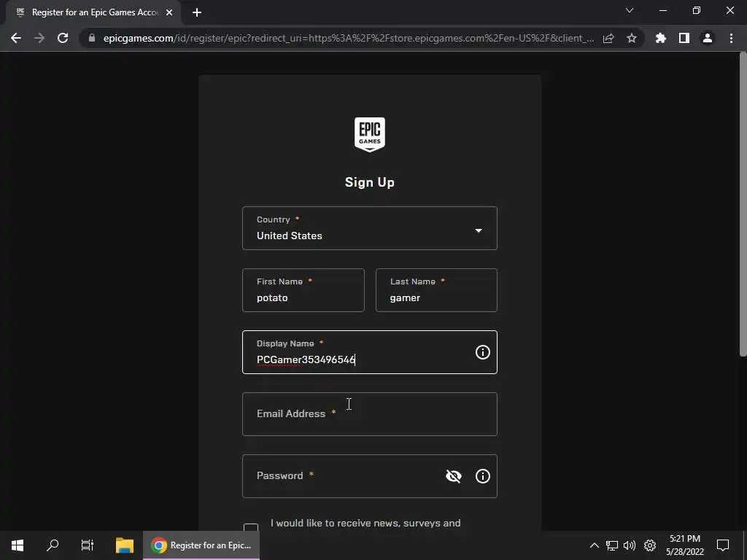Check the receive news and surveys box
This screenshot has width=747, height=560.
pos(251,527)
